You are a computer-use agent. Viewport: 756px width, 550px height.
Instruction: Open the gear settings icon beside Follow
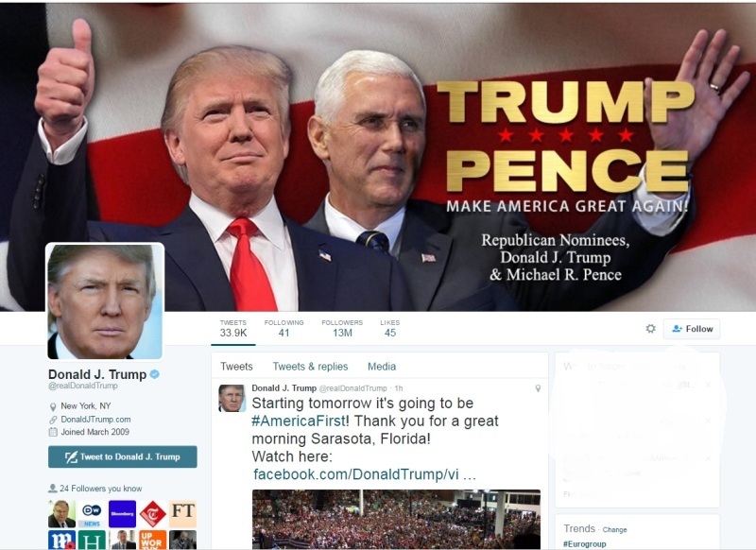pyautogui.click(x=650, y=329)
